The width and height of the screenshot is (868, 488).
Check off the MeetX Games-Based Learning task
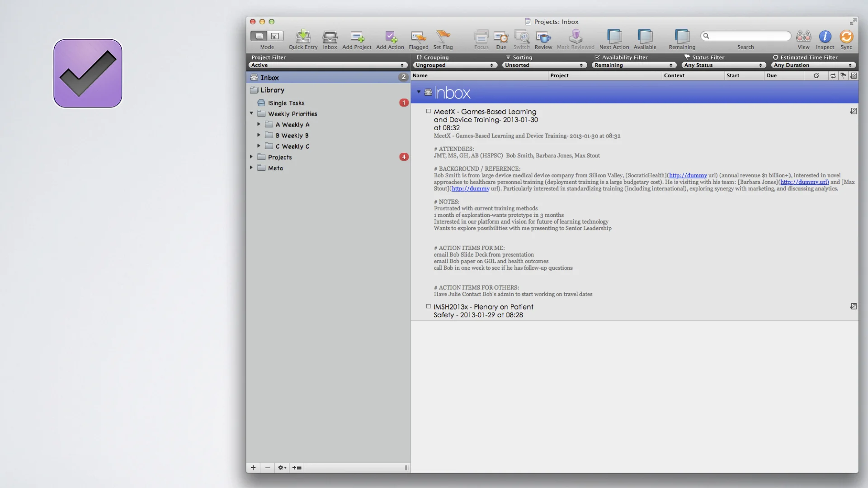pos(429,111)
